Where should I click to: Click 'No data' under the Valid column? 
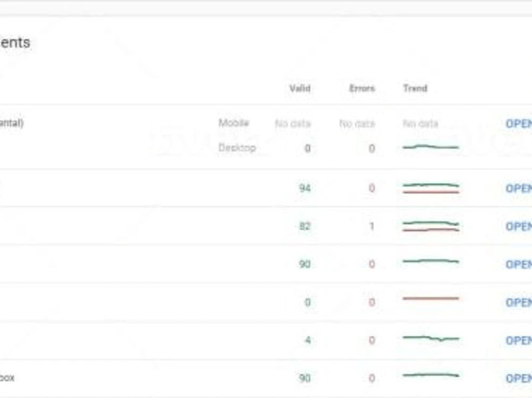tap(293, 124)
